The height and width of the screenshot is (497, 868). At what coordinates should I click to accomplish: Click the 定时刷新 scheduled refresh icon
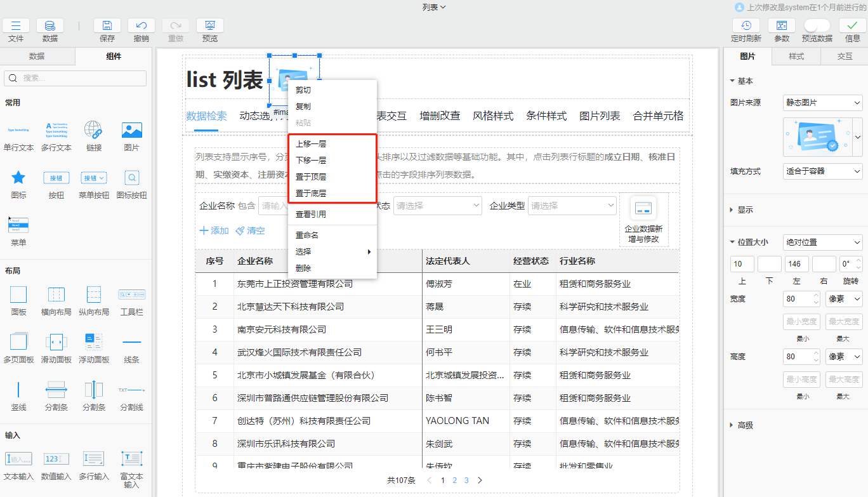coord(746,27)
